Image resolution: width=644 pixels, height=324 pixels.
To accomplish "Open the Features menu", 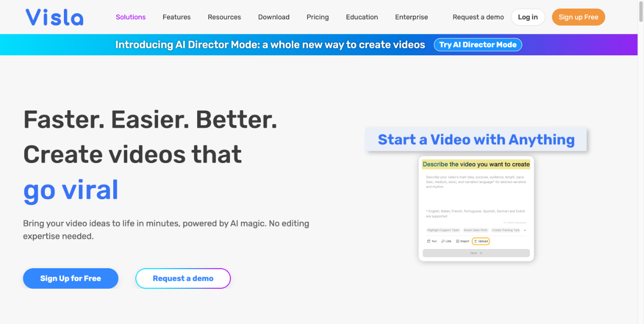I will tap(177, 17).
